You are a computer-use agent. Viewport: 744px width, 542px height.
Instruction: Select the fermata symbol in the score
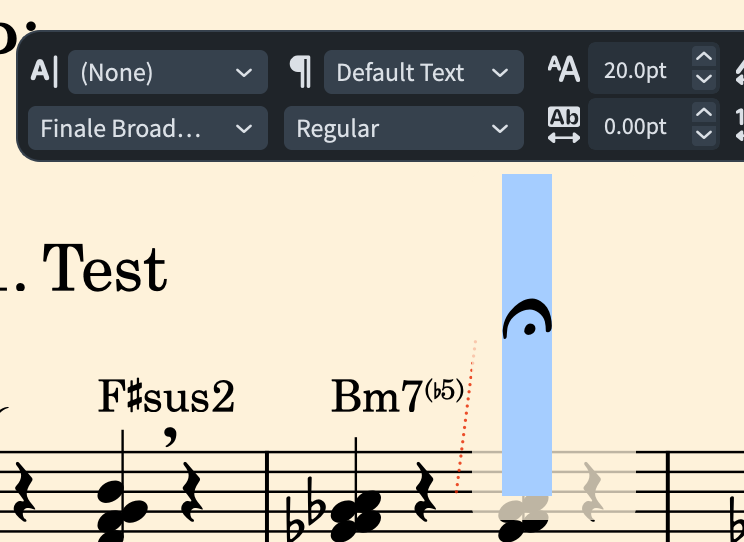tap(527, 320)
